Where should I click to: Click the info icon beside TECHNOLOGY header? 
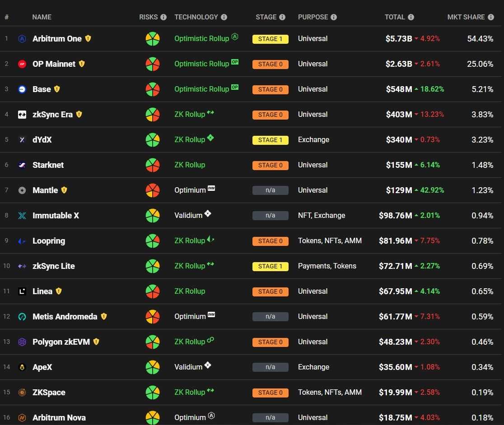pos(224,17)
